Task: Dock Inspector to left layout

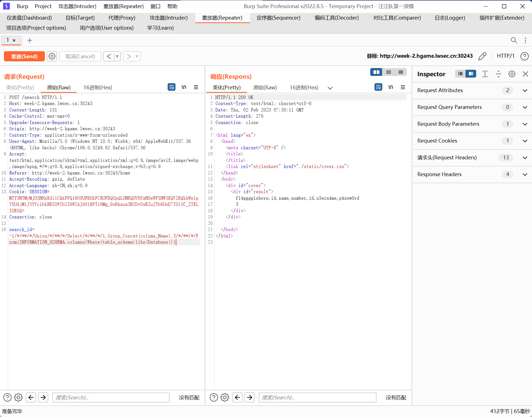Action: (460, 74)
